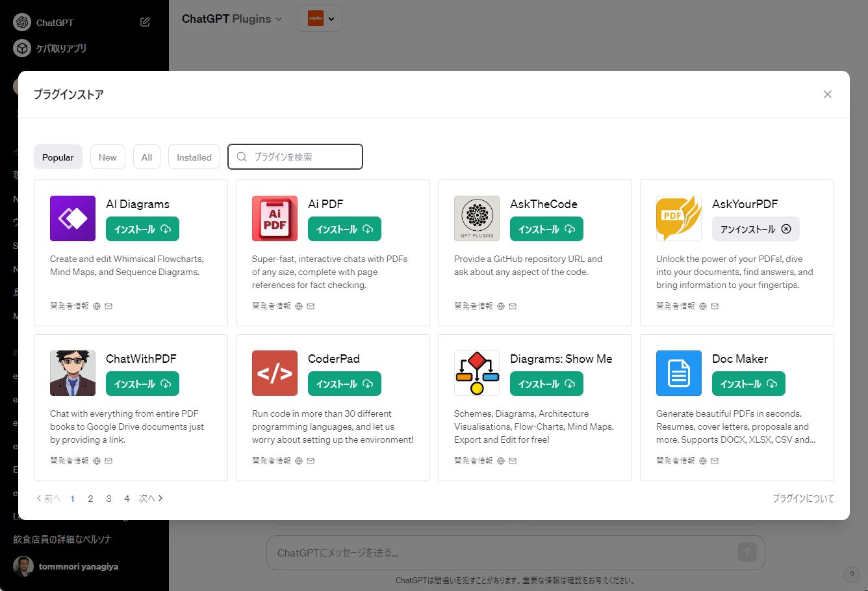Open developer website globe icon for AI Diagrams
The width and height of the screenshot is (868, 591).
pyautogui.click(x=97, y=306)
